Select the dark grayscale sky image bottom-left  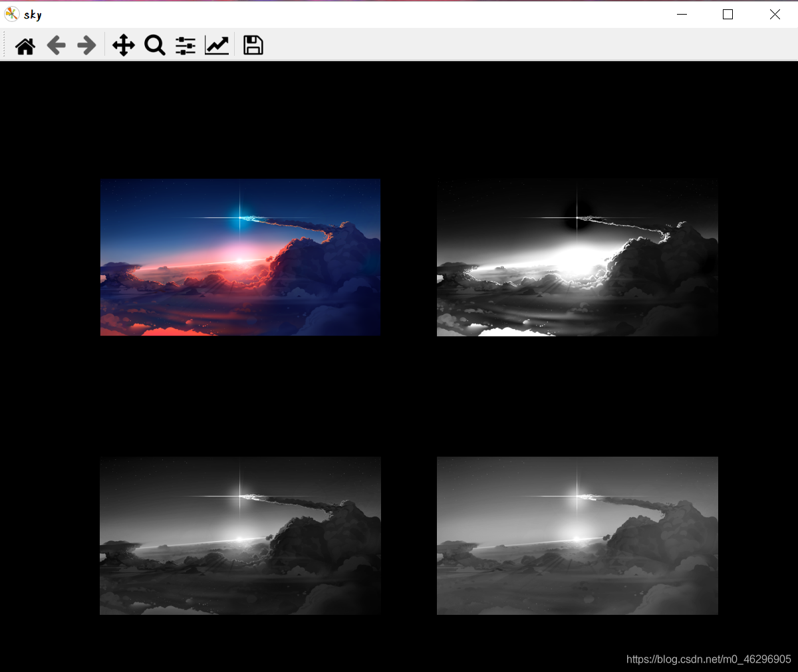240,536
